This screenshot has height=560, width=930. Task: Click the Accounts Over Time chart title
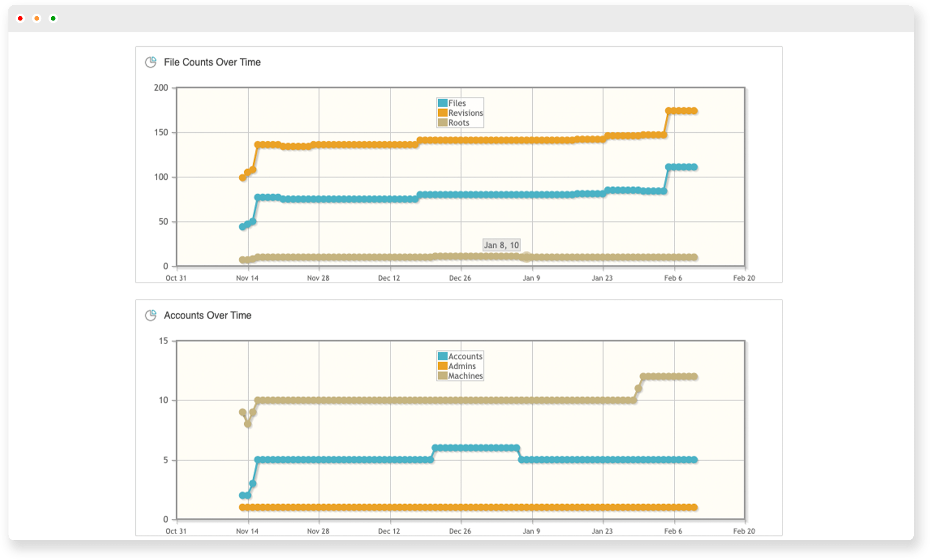click(x=207, y=315)
